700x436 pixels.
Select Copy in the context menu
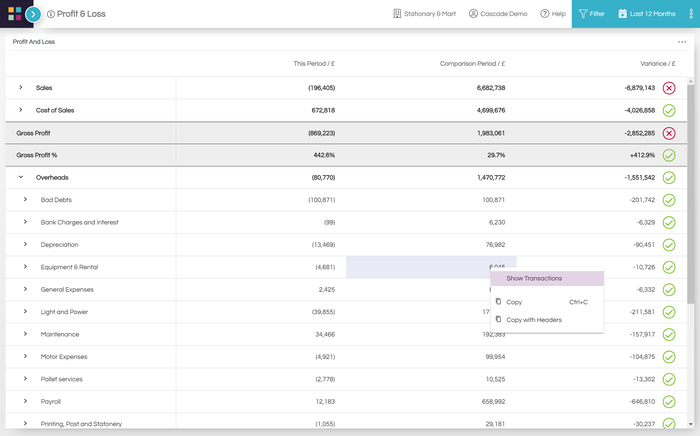coord(547,302)
